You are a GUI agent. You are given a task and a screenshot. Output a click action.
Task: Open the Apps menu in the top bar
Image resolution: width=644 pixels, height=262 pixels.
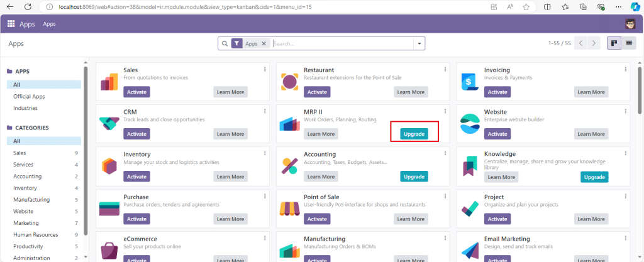(x=49, y=24)
